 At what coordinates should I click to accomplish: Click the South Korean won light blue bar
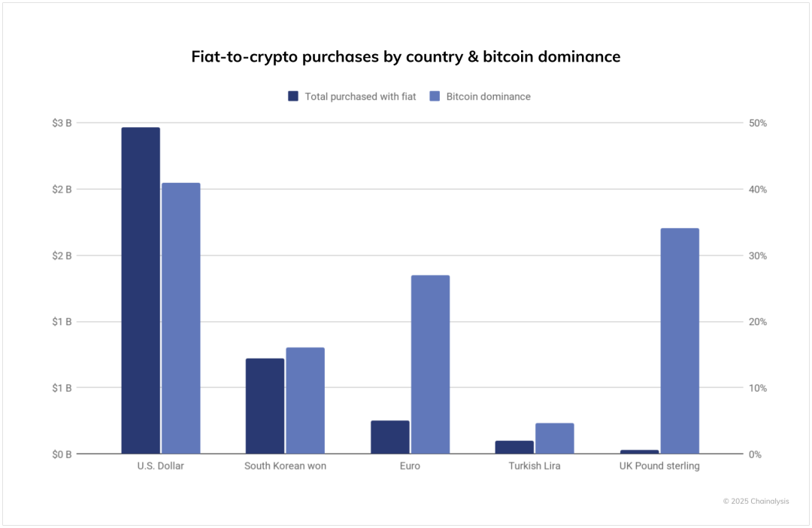pyautogui.click(x=305, y=400)
